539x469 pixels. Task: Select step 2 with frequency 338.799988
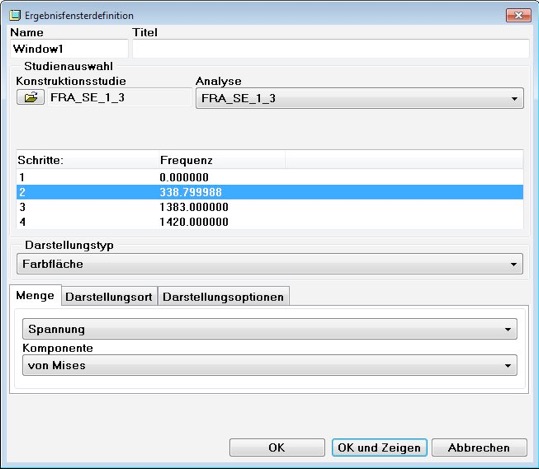pos(270,192)
